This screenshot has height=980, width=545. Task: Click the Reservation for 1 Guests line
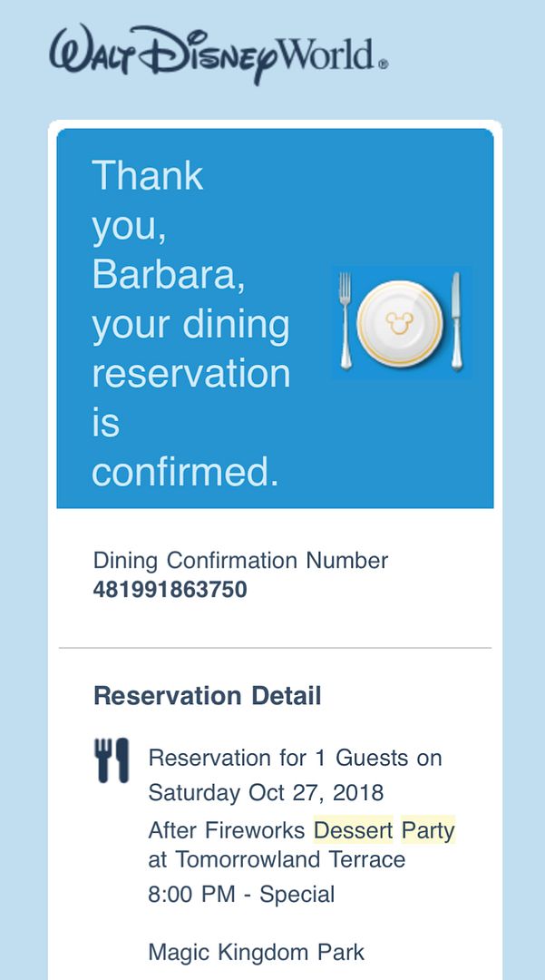(295, 758)
